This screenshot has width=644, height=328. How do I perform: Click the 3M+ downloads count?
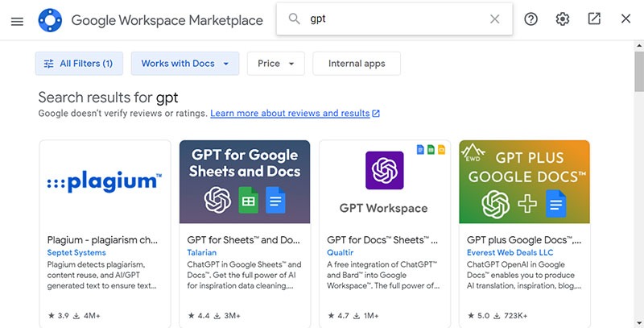tap(227, 316)
